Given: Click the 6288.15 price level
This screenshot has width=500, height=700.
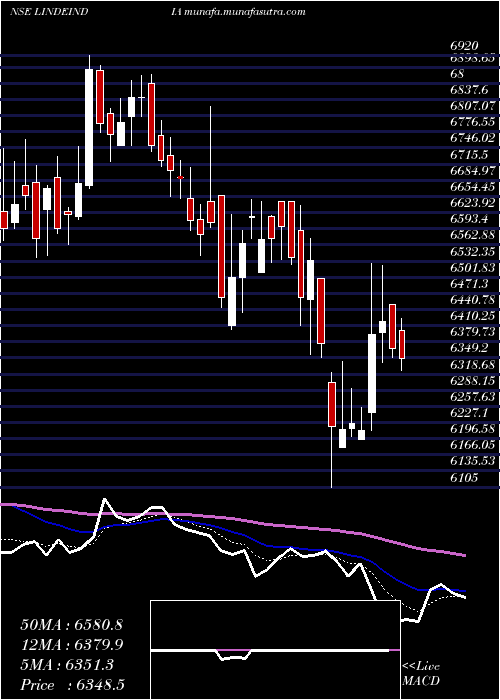Looking at the screenshot, I should click(473, 380).
